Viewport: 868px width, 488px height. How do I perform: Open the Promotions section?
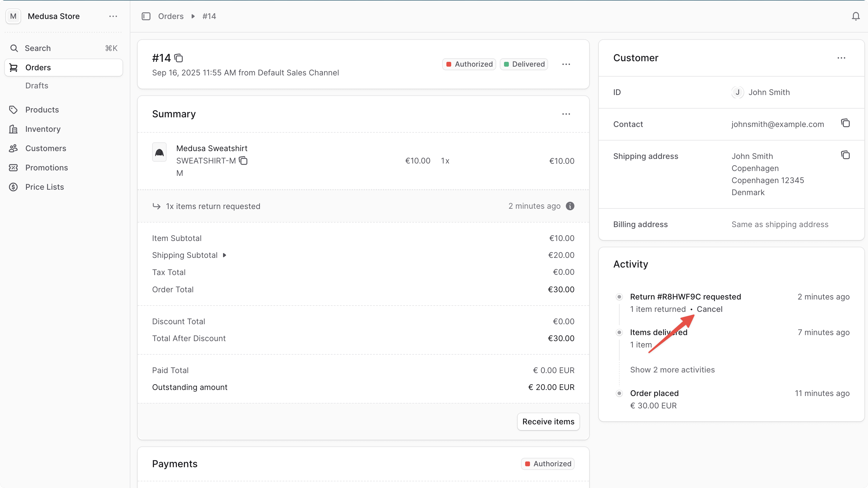tap(47, 167)
